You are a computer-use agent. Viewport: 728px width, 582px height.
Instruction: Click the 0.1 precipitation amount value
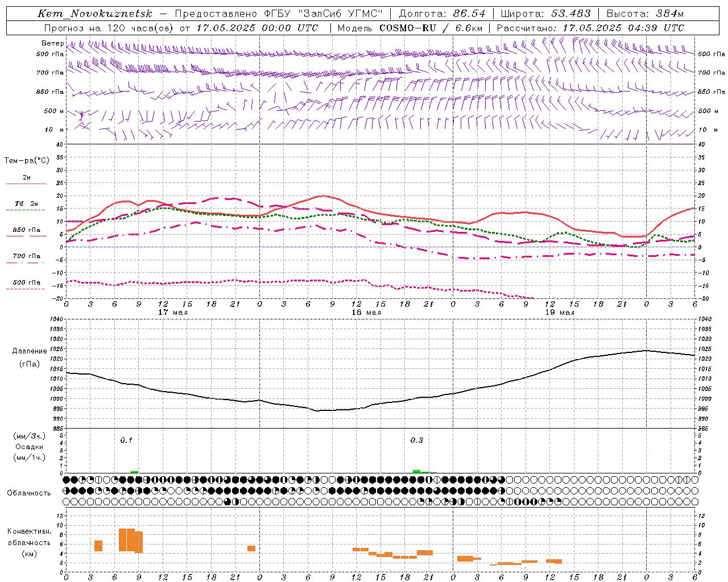point(126,440)
